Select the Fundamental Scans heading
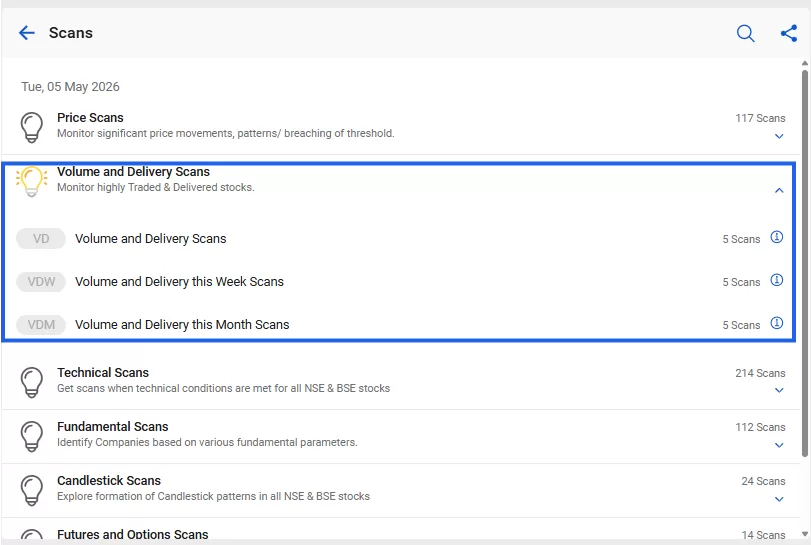Image resolution: width=811 pixels, height=545 pixels. point(113,427)
